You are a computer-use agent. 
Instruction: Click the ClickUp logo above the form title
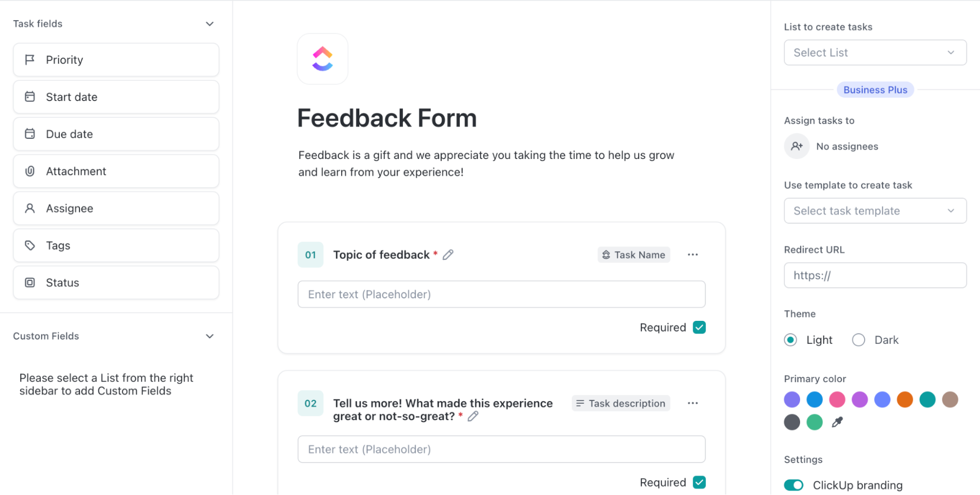click(322, 59)
